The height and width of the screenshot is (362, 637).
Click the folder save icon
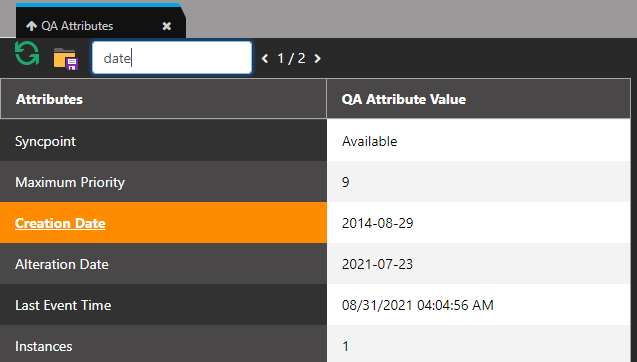click(65, 59)
